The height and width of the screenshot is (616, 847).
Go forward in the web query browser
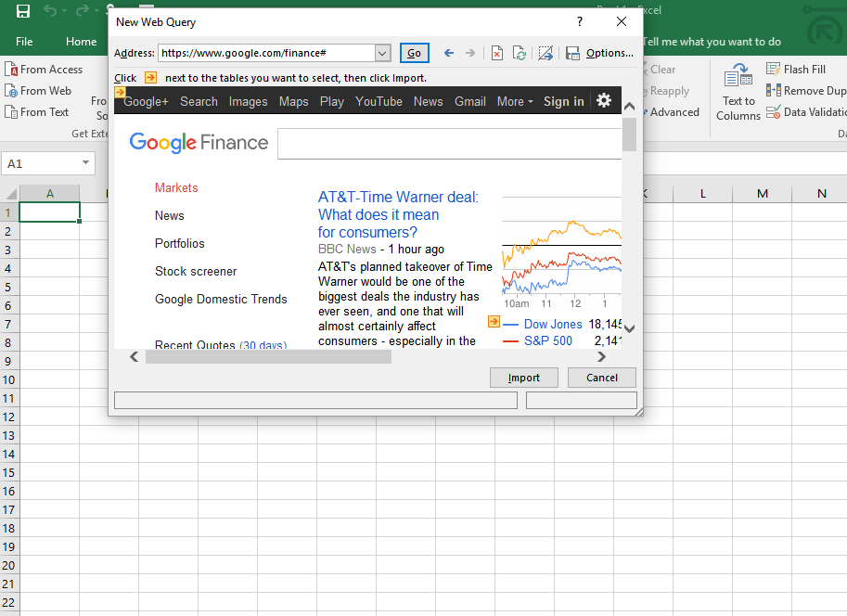(470, 53)
